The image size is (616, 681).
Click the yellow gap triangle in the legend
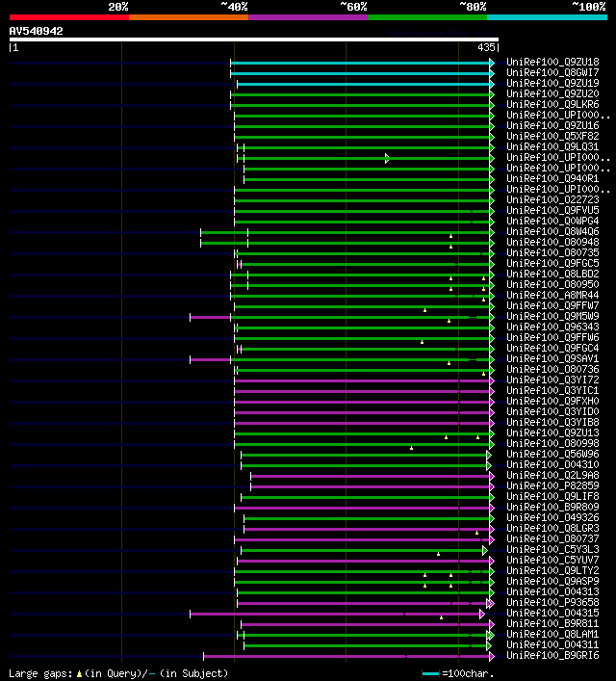(x=79, y=673)
